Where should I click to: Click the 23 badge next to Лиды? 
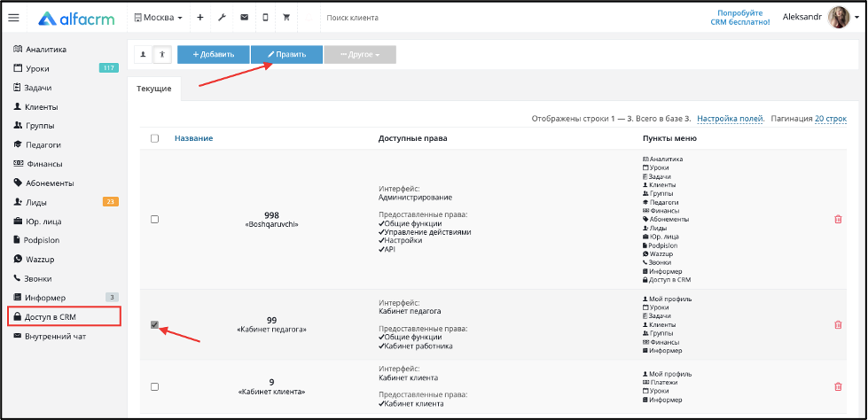[x=110, y=202]
